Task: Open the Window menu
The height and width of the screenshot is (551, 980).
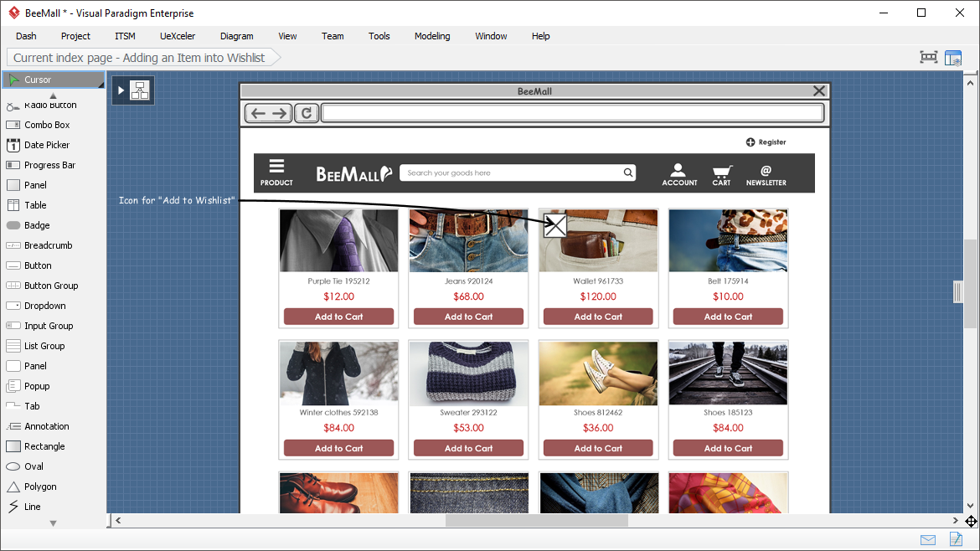Action: tap(491, 36)
